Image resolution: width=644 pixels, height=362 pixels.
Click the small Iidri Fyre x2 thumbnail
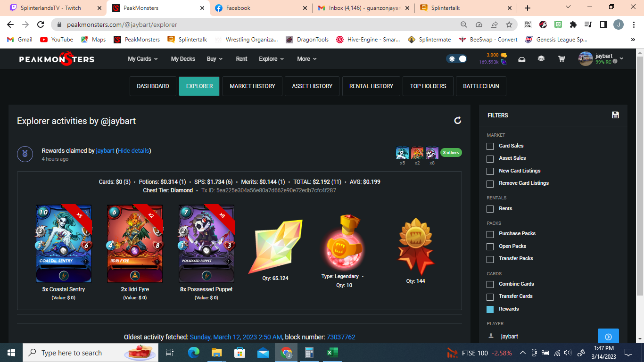click(417, 153)
